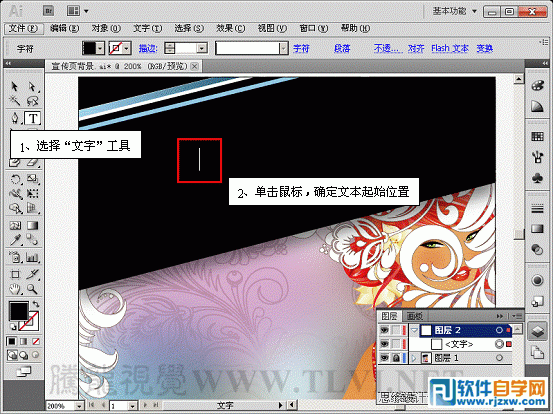Image resolution: width=553 pixels, height=414 pixels.
Task: Select the Symbol Sprayer tool
Action: tap(15, 257)
